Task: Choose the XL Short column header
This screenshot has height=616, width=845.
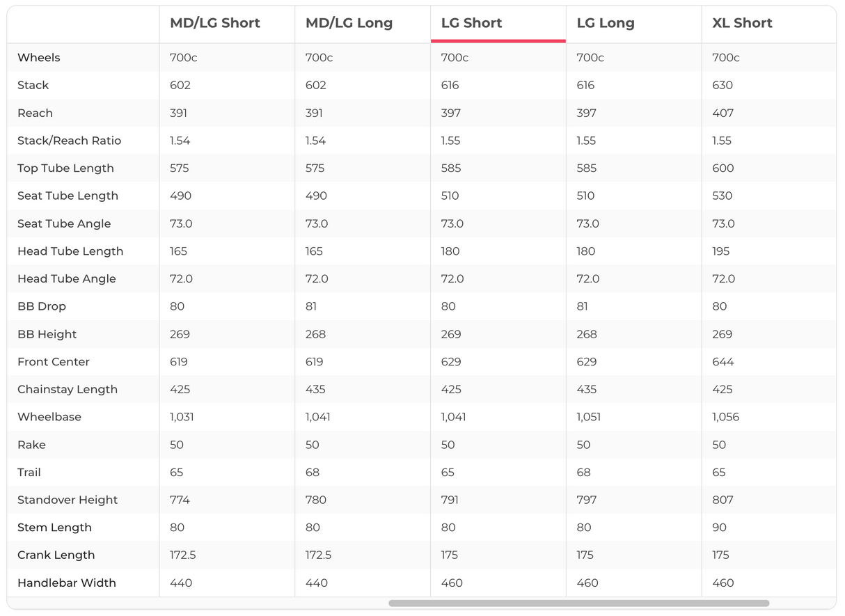Action: [x=742, y=23]
